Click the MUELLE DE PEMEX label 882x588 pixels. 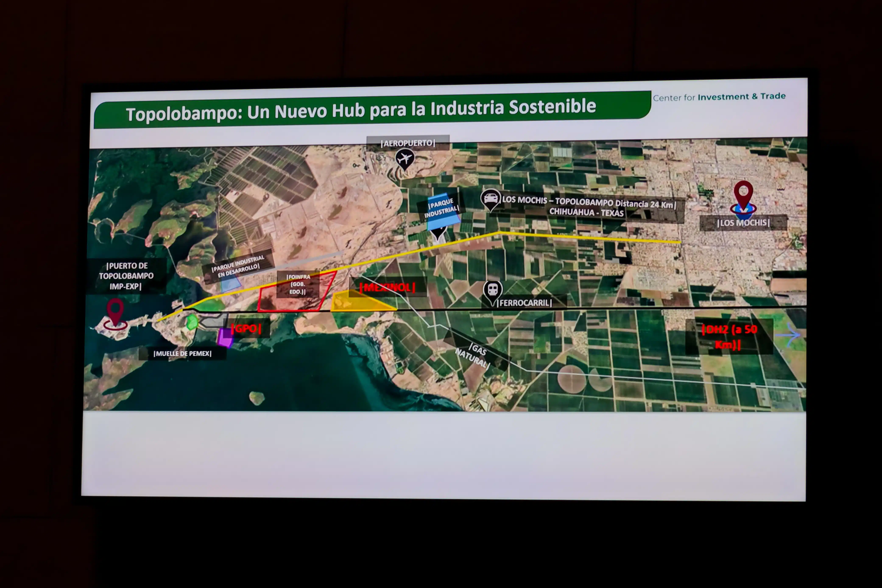(x=183, y=354)
